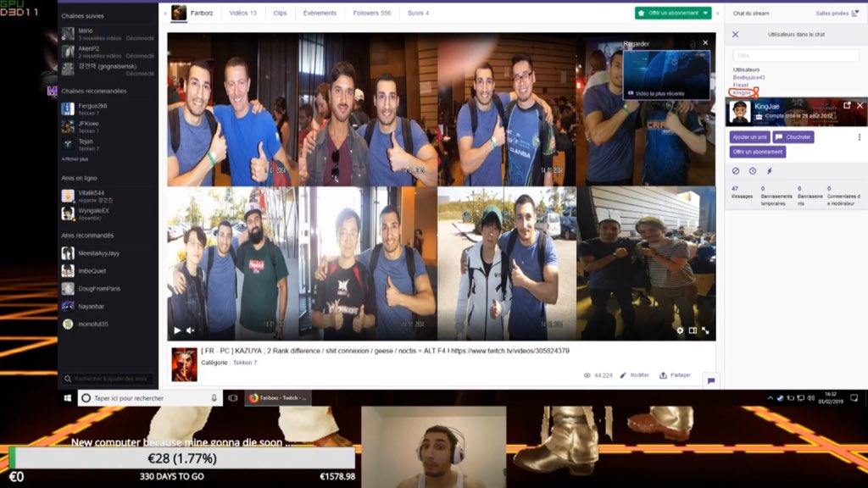
Task: Click the Tekken 7 game box art
Action: point(184,364)
